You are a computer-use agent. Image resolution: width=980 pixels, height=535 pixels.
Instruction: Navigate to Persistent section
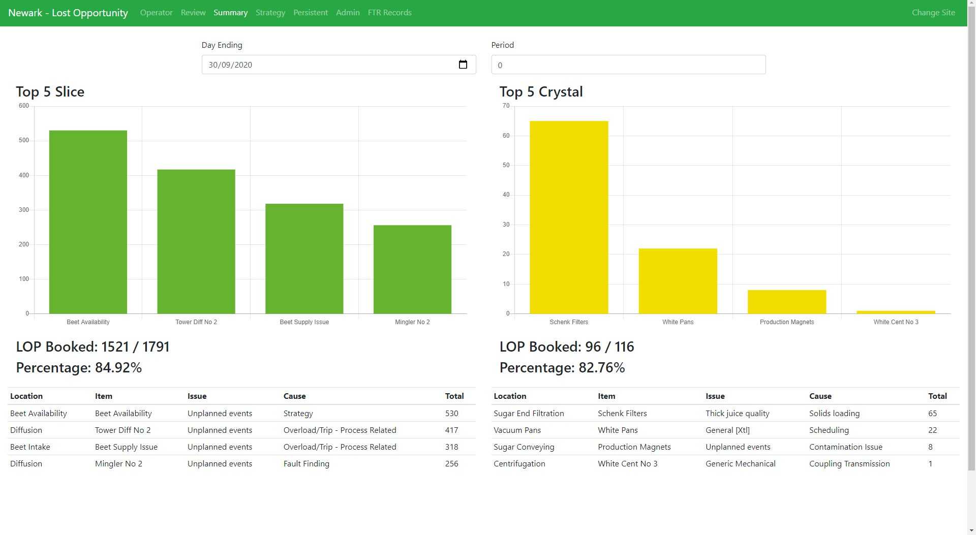tap(312, 13)
